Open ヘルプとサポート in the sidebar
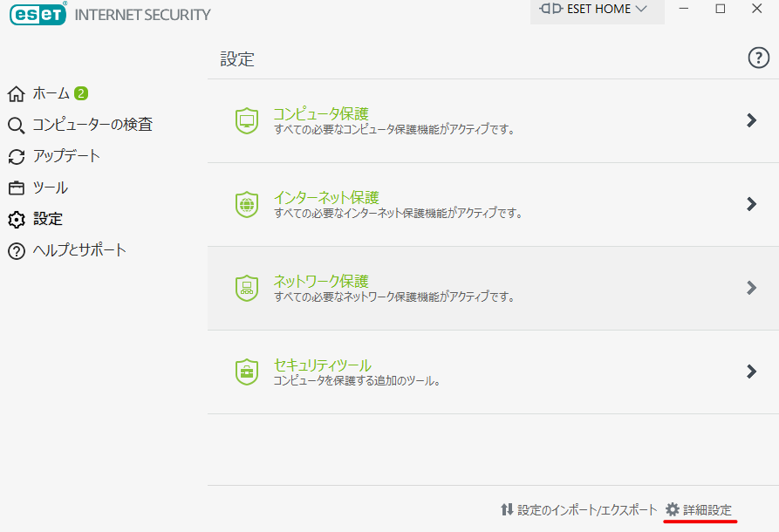Screen dimensions: 779x532 pyautogui.click(x=79, y=250)
